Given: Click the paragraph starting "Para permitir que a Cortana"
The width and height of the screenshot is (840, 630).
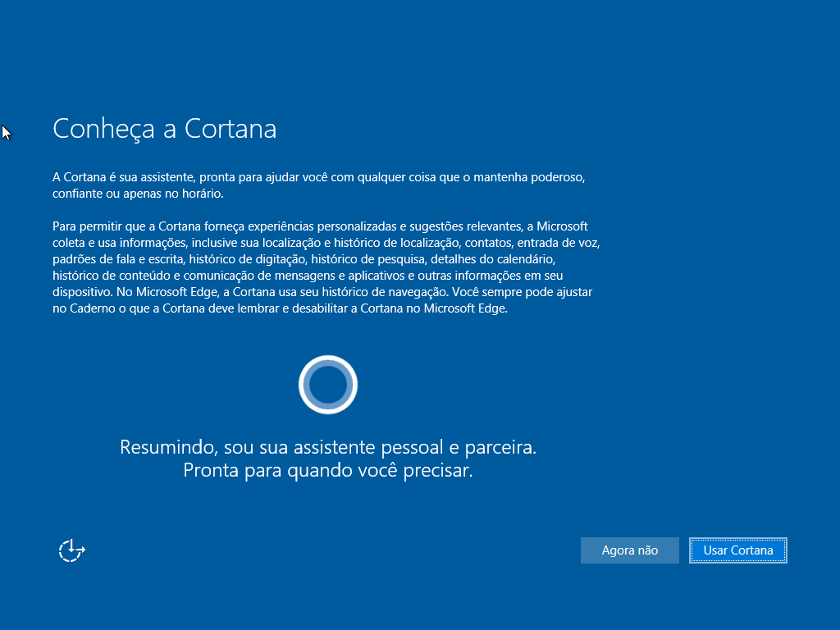Looking at the screenshot, I should [x=326, y=267].
